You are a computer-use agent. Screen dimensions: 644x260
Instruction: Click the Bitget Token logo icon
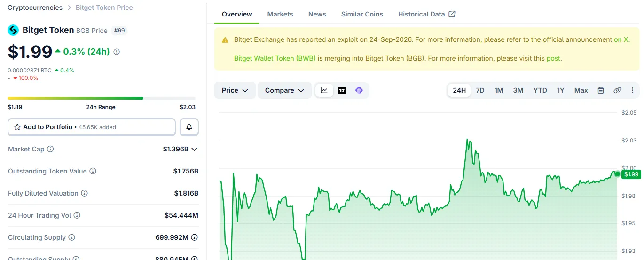click(x=13, y=30)
